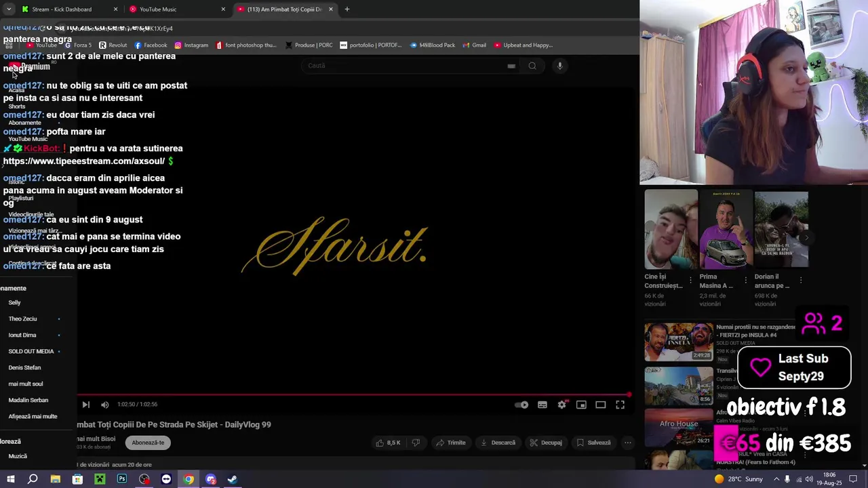Open the Instagram bookmark
Screen dimensions: 868x488
(x=191, y=45)
